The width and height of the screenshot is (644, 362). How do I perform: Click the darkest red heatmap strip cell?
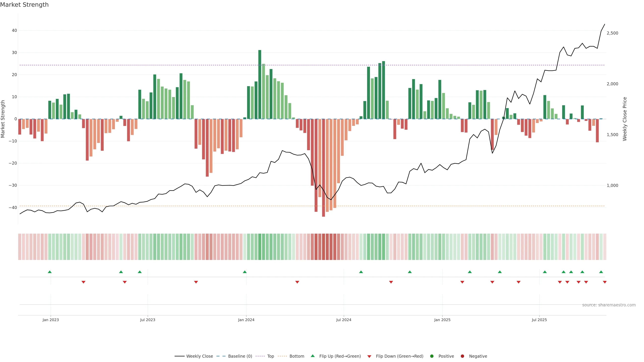tap(324, 247)
